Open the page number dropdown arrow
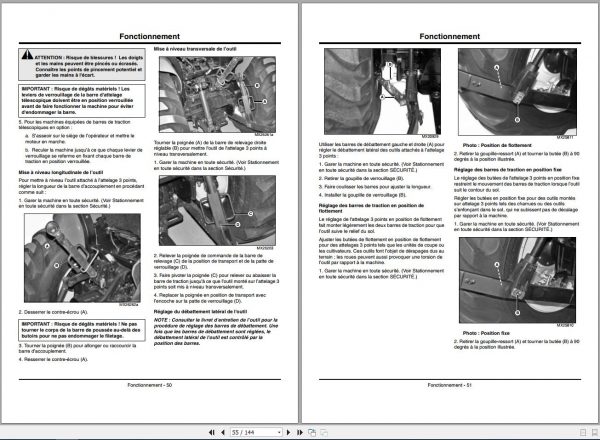Screen dimensions: 600x440 click(x=279, y=432)
